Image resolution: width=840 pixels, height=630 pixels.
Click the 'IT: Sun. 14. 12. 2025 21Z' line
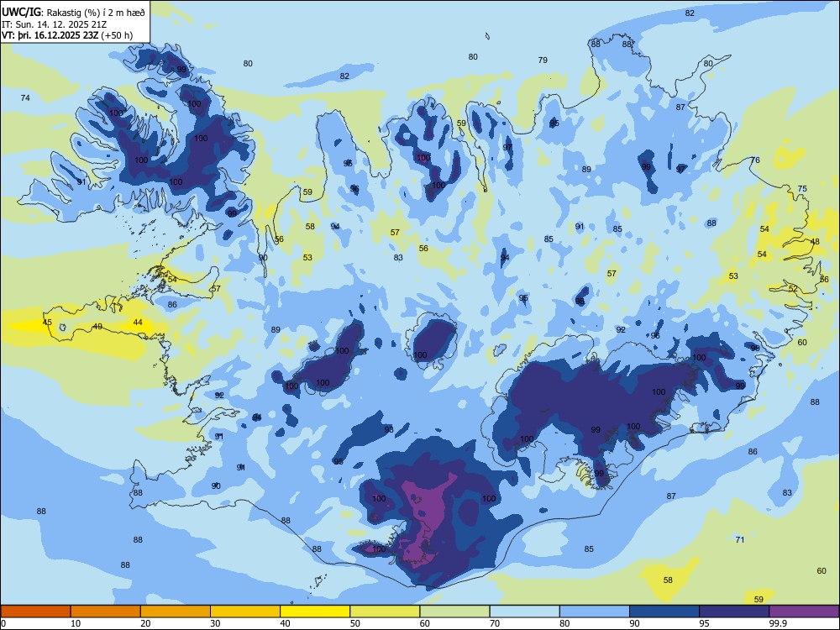coord(52,24)
